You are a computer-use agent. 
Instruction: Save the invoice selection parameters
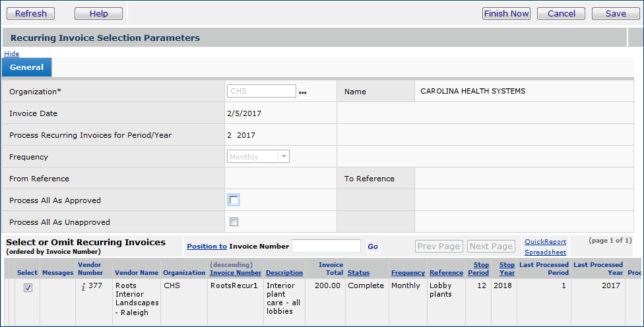point(616,14)
